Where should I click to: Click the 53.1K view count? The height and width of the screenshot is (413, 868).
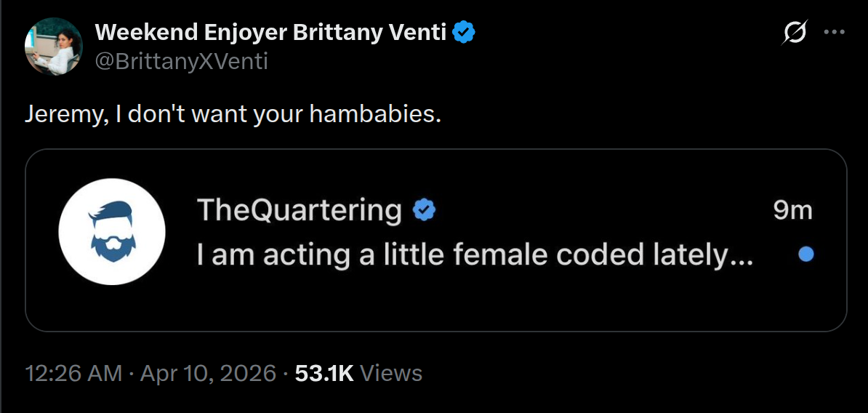(x=324, y=373)
